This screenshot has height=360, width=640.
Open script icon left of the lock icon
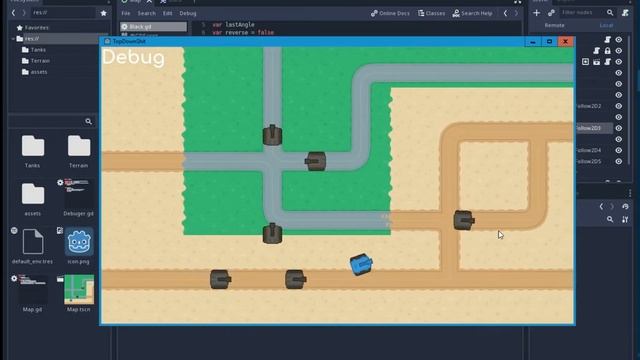click(x=596, y=51)
